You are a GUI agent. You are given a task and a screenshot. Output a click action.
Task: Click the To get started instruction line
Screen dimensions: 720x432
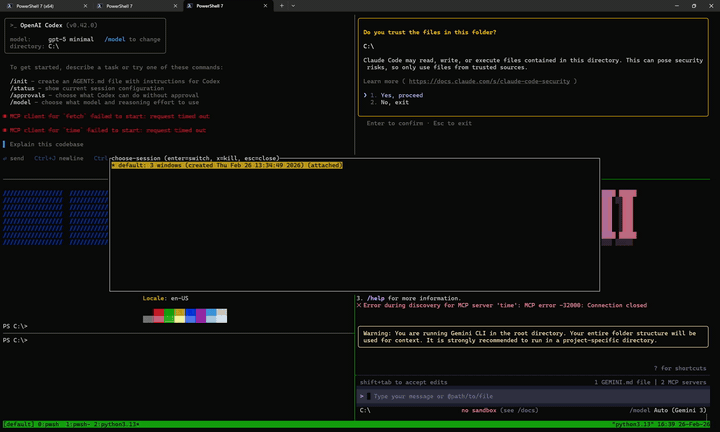[116, 67]
